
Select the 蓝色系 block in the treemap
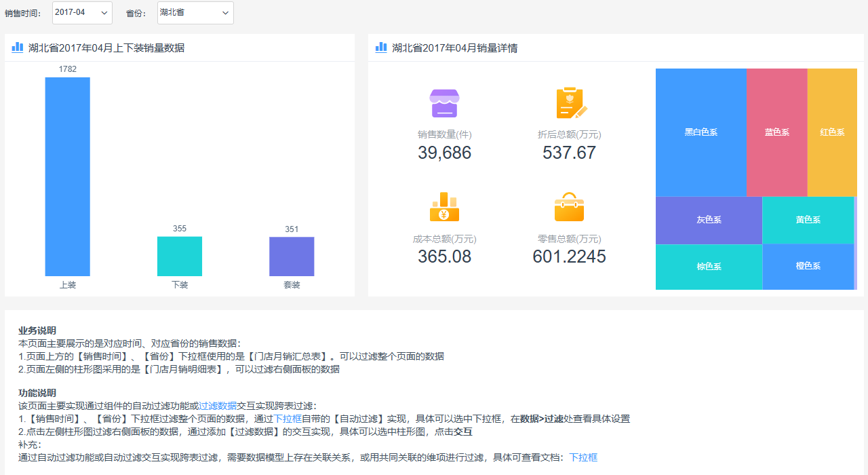pyautogui.click(x=776, y=132)
